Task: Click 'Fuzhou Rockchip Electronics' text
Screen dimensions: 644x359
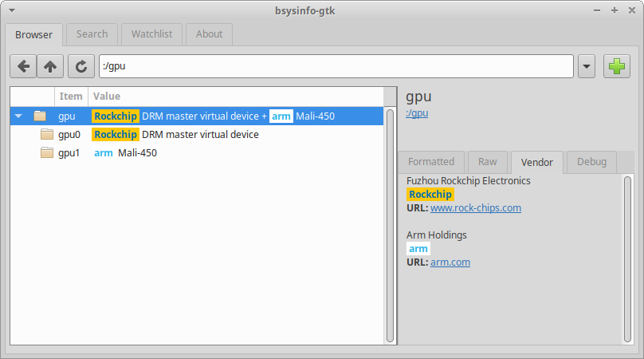Action: [x=468, y=181]
